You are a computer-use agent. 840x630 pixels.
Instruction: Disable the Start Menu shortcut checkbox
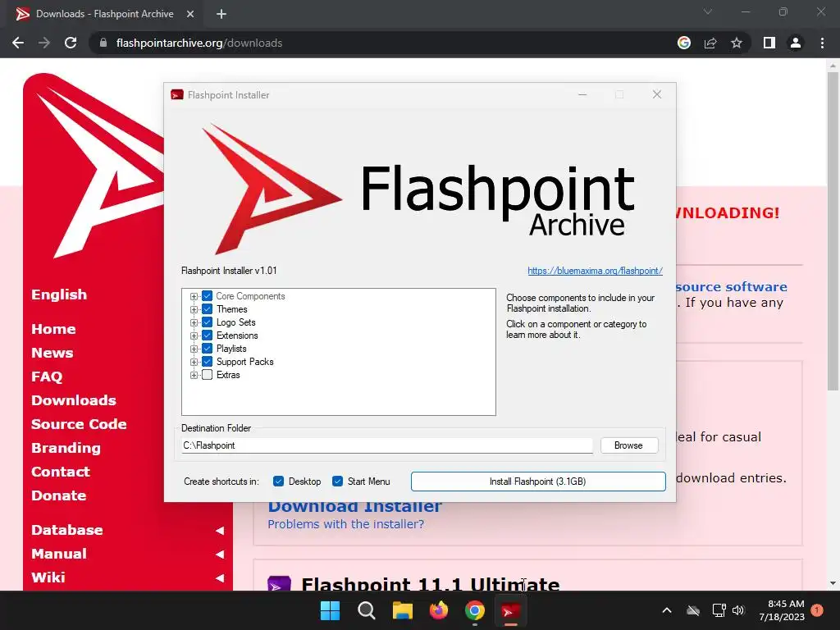tap(337, 481)
